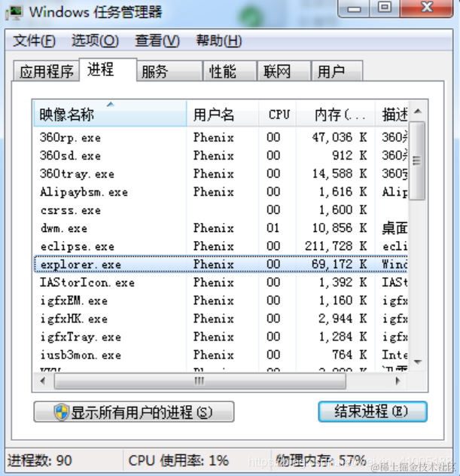
Task: Open the 帮助(H) menu
Action: tap(219, 41)
